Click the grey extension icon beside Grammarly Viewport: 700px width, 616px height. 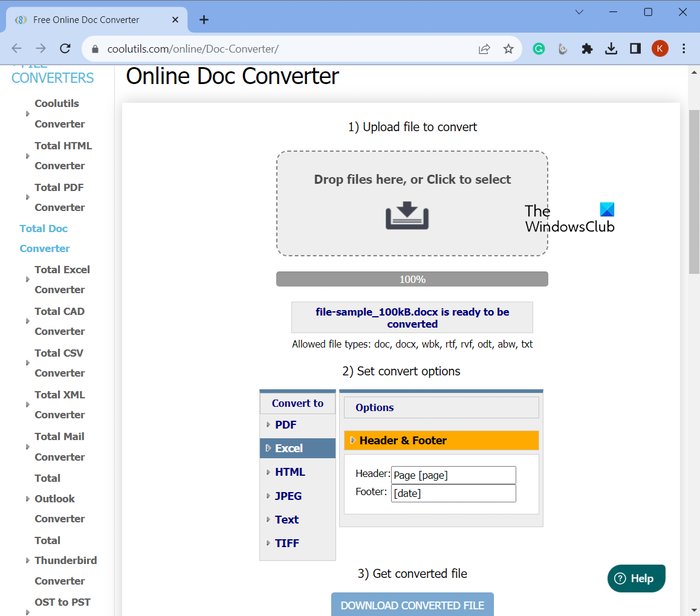pyautogui.click(x=562, y=49)
